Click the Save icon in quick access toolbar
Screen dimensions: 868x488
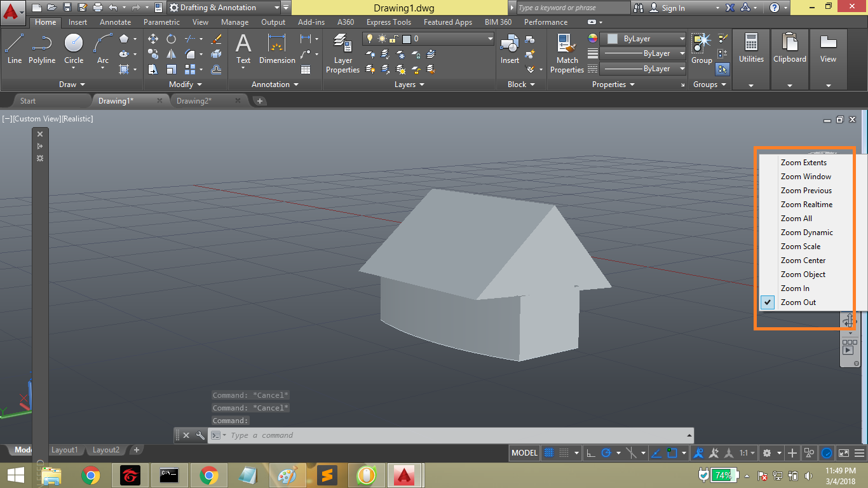point(67,8)
